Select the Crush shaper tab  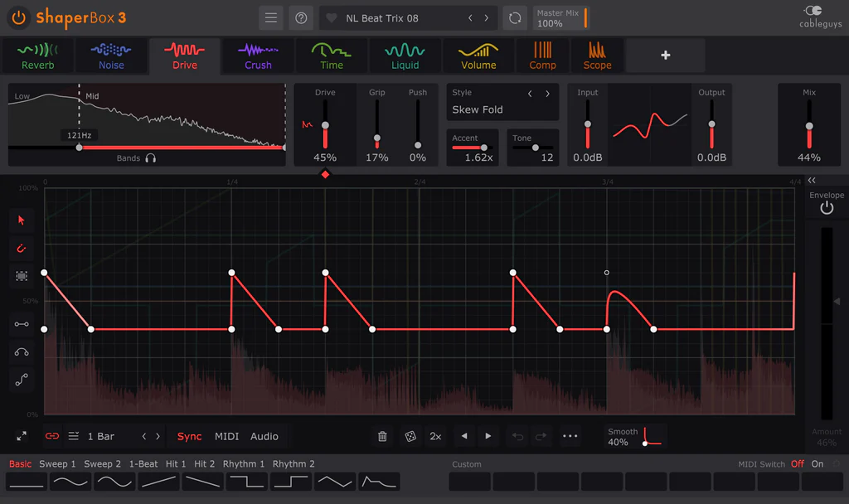click(x=258, y=56)
